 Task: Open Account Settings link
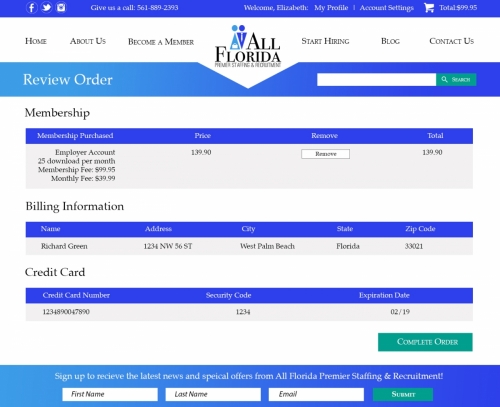pos(386,8)
